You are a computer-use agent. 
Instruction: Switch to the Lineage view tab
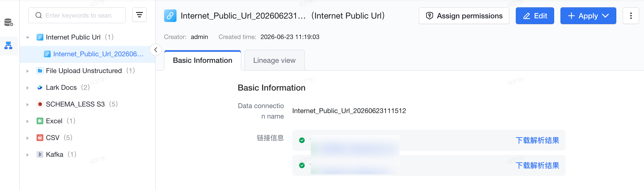coord(274,60)
